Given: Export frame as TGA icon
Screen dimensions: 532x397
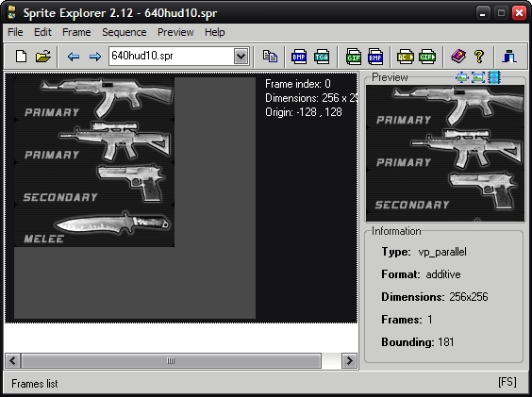Looking at the screenshot, I should pos(321,57).
